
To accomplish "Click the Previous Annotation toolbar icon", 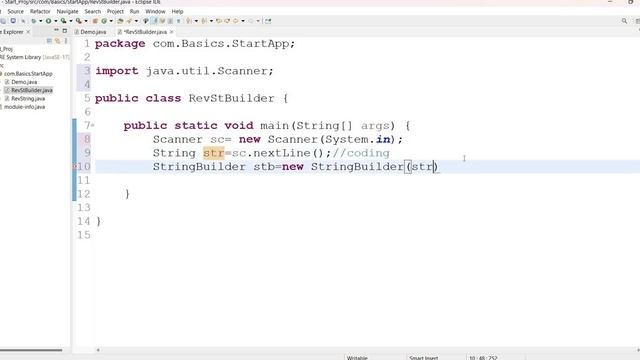I will [x=204, y=21].
